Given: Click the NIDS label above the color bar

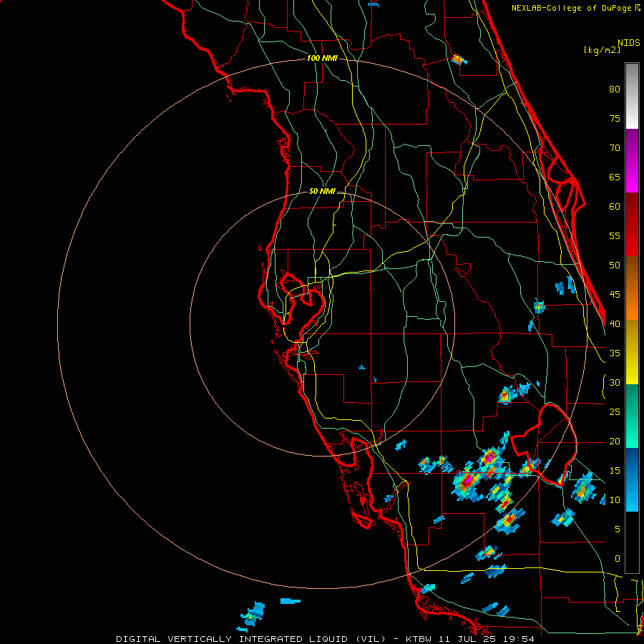Looking at the screenshot, I should (628, 43).
